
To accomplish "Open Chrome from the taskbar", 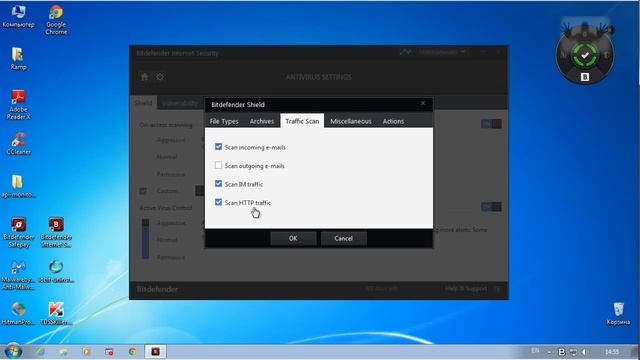I will pyautogui.click(x=132, y=351).
